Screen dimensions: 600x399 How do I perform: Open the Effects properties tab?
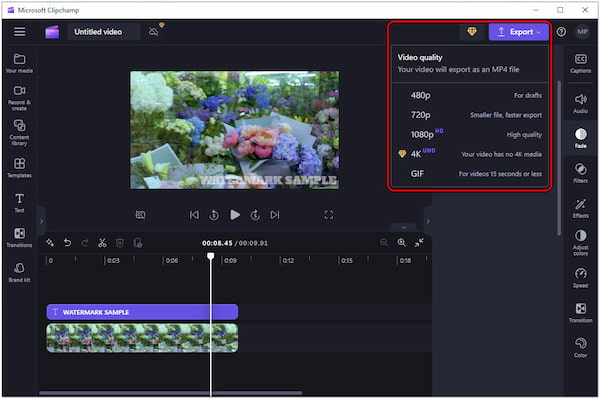tap(580, 208)
